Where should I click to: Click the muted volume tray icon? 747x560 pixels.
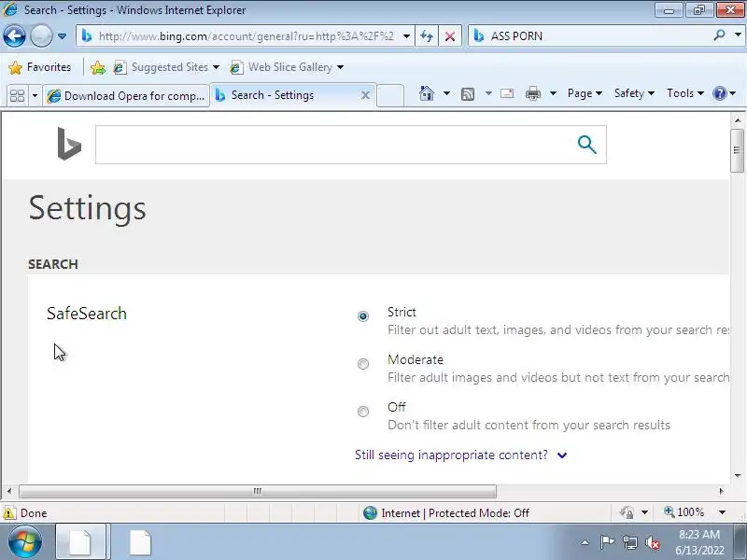(x=653, y=543)
